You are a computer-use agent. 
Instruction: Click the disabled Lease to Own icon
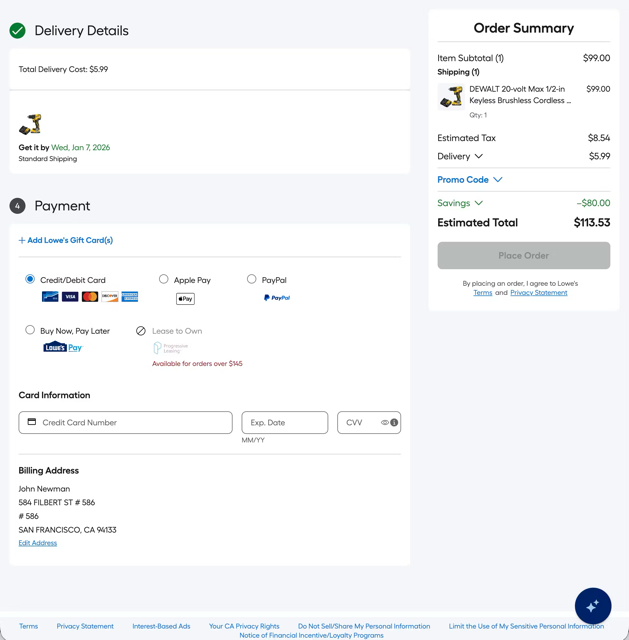click(141, 331)
